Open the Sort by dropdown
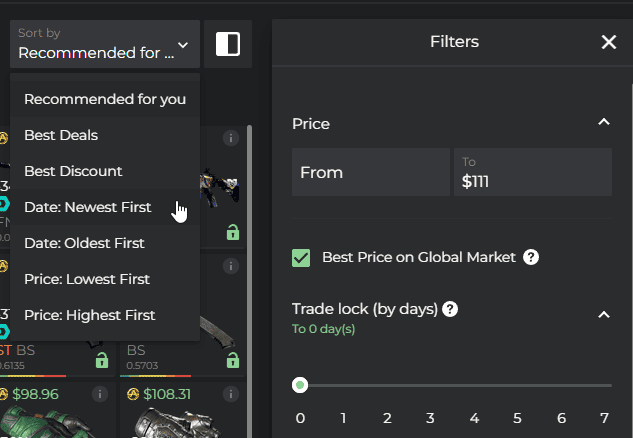This screenshot has width=633, height=438. [x=104, y=44]
